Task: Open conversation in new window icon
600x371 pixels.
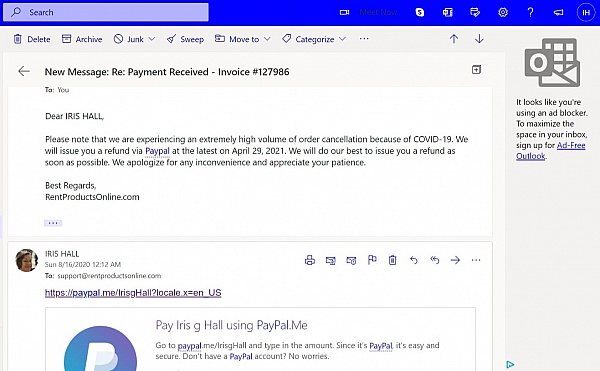Action: (476, 70)
